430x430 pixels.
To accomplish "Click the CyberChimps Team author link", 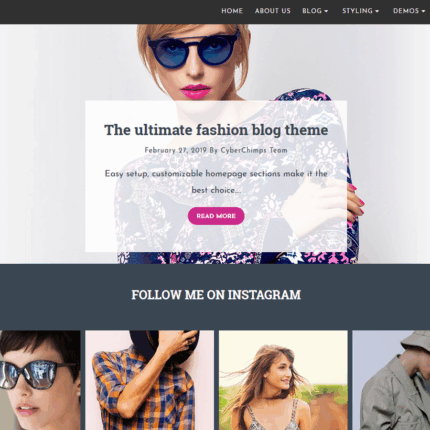I will tap(254, 150).
